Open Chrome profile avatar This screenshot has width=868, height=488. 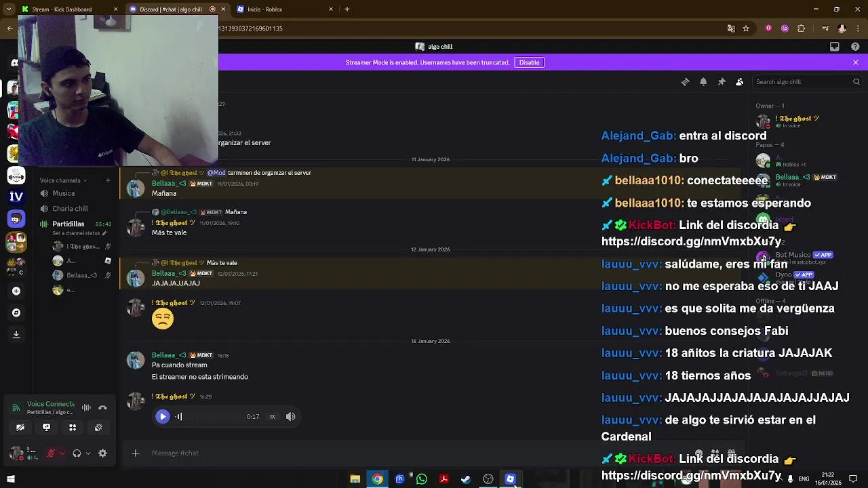click(x=842, y=28)
